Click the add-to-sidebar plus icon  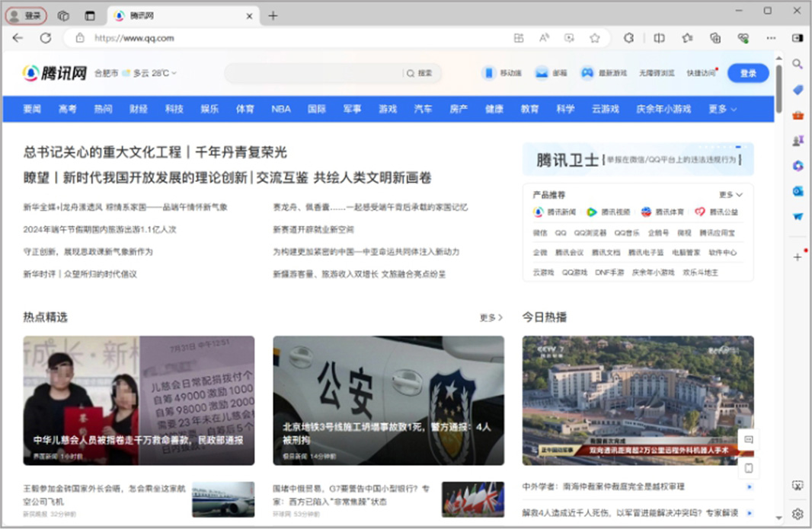798,257
